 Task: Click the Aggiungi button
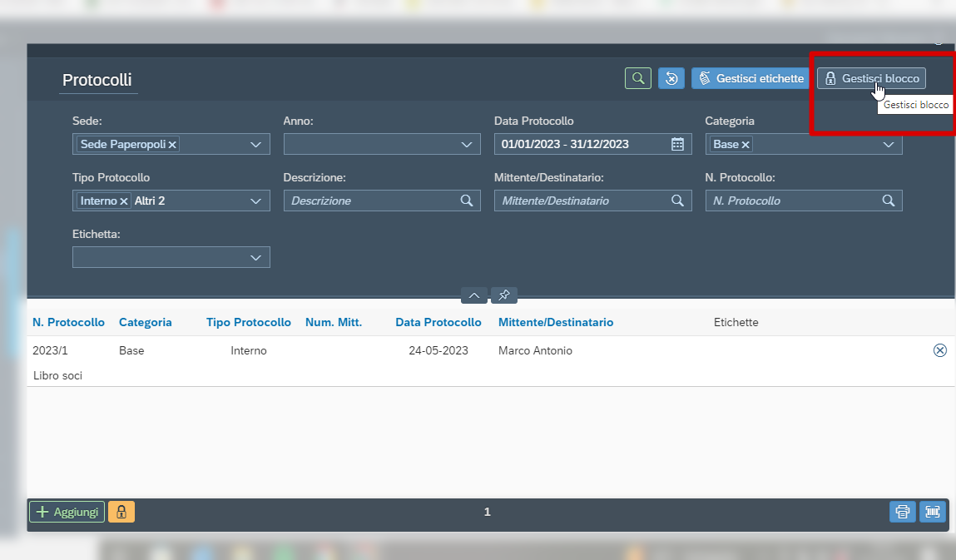pyautogui.click(x=67, y=512)
